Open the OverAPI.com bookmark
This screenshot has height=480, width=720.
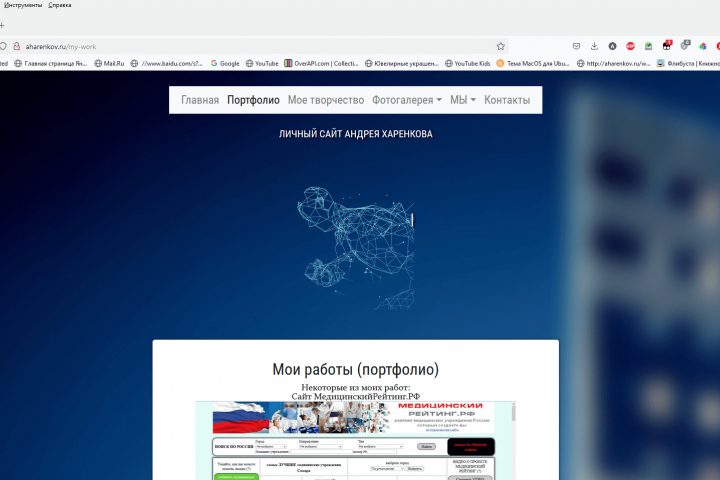(x=321, y=63)
